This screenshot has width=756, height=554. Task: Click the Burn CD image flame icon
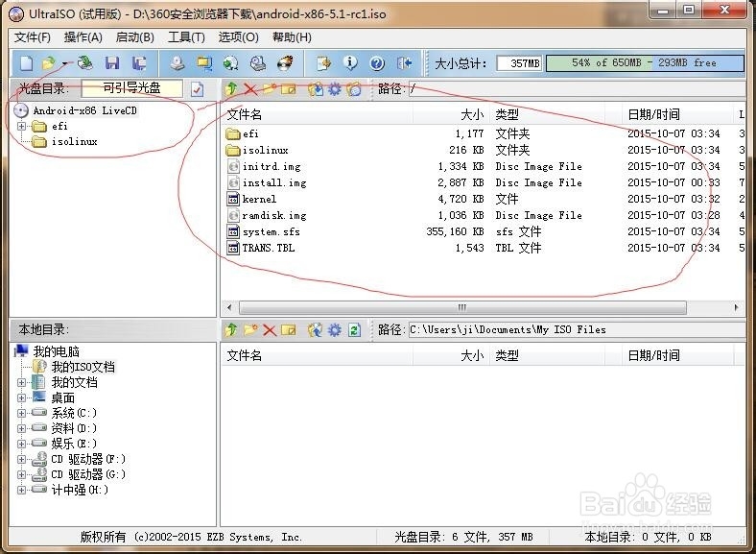tap(286, 63)
